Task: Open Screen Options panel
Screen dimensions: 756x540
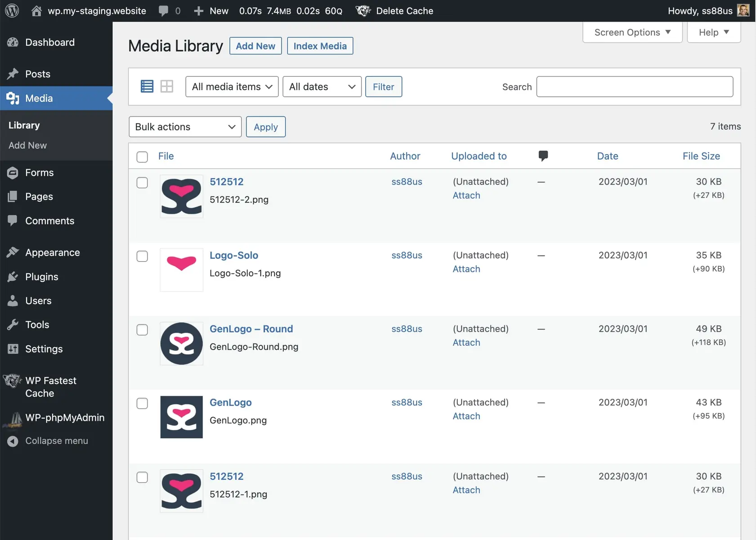Action: [631, 32]
